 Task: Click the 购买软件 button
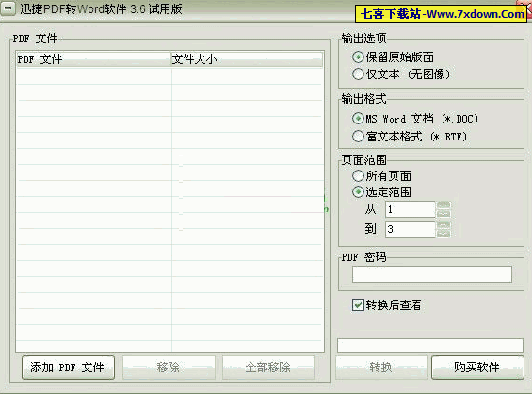click(x=477, y=368)
